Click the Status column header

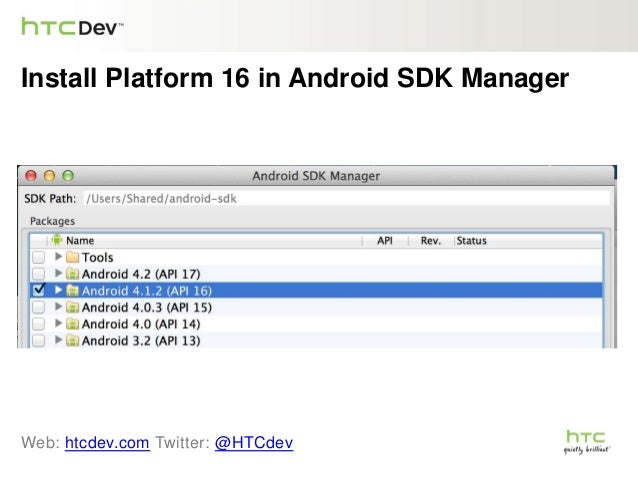tap(472, 241)
